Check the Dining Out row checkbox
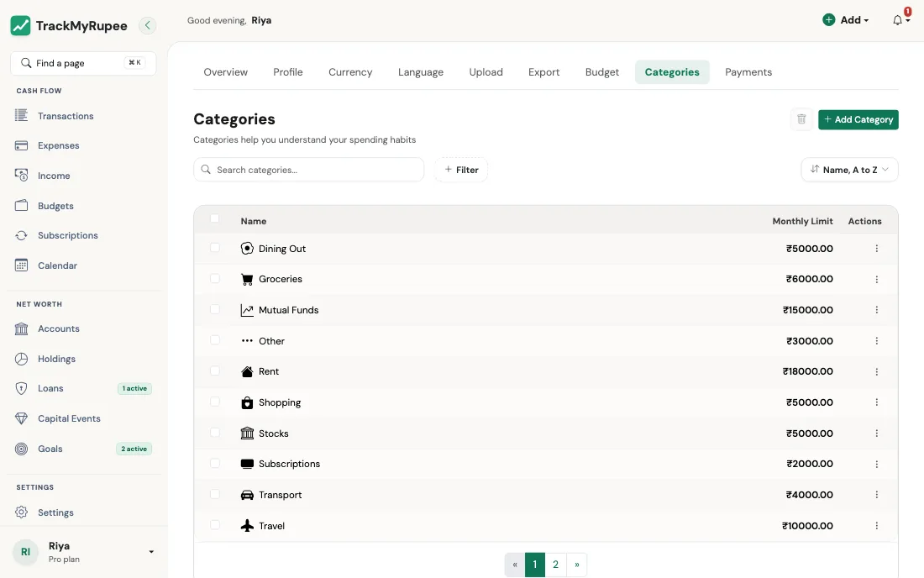The image size is (924, 578). [214, 248]
